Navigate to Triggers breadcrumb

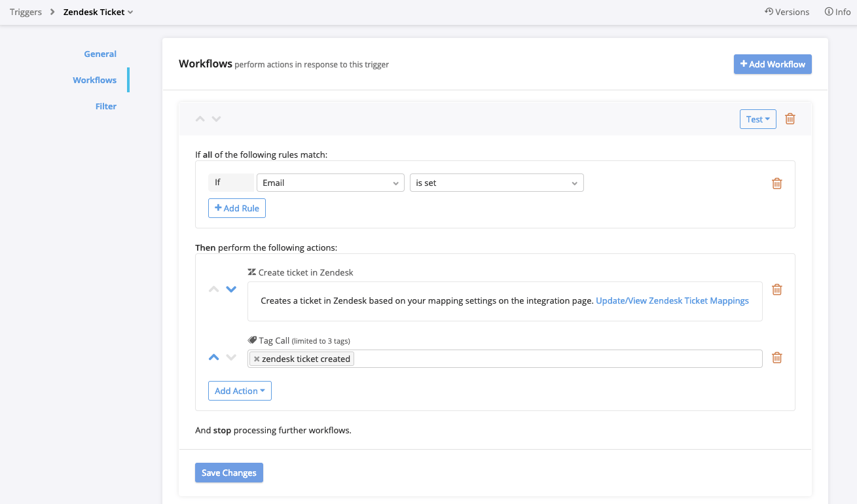click(26, 11)
